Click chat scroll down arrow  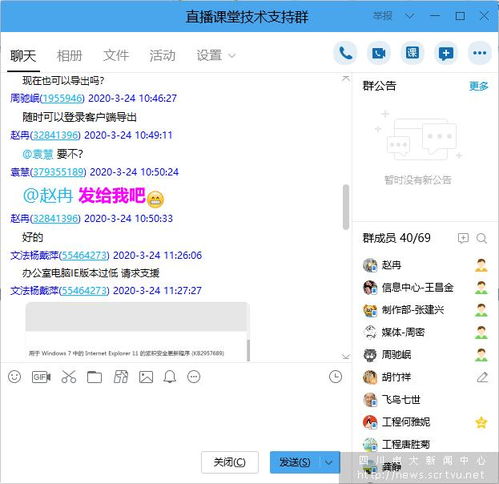pos(346,356)
